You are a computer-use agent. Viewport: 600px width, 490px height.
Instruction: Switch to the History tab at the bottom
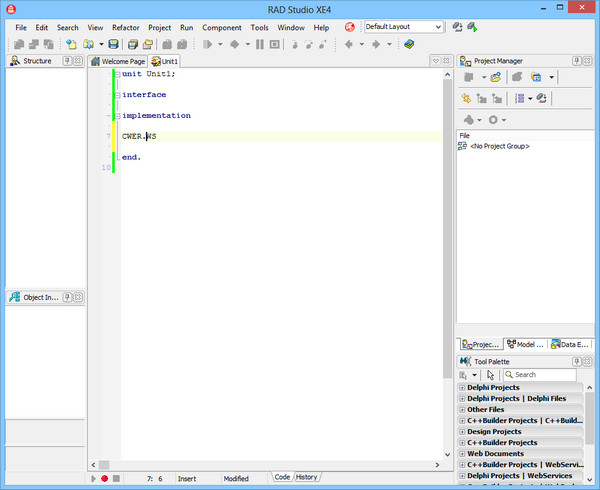tap(307, 477)
